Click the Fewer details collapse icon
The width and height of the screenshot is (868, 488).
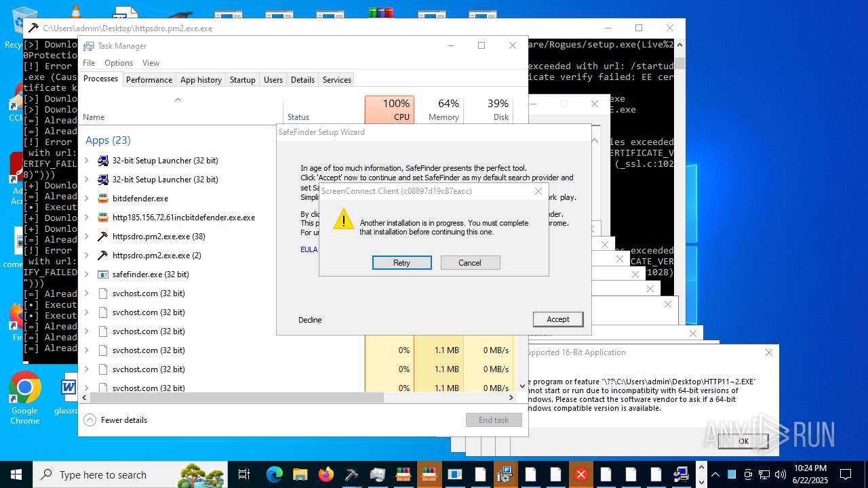pos(90,420)
